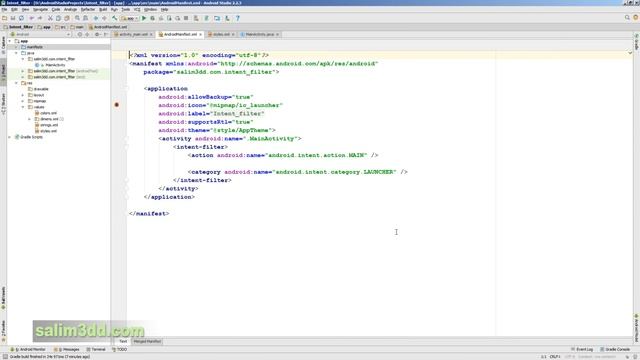Click the Cut scissors toolbar icon
Screen dimensions: 640x360
pyautogui.click(x=50, y=18)
